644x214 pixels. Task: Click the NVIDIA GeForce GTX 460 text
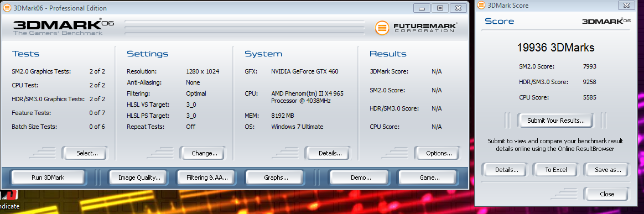(x=305, y=71)
